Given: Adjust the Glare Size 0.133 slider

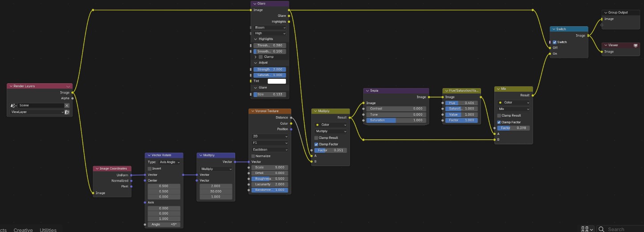Looking at the screenshot, I should [x=270, y=94].
